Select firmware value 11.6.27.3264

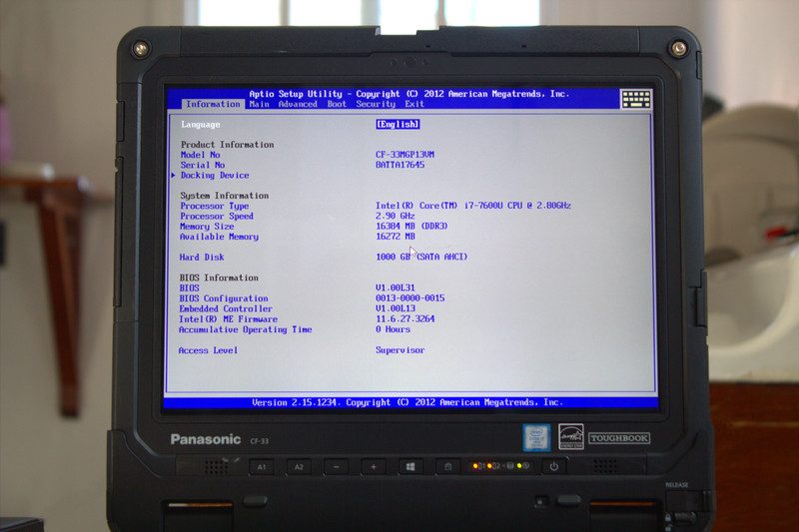pos(405,318)
